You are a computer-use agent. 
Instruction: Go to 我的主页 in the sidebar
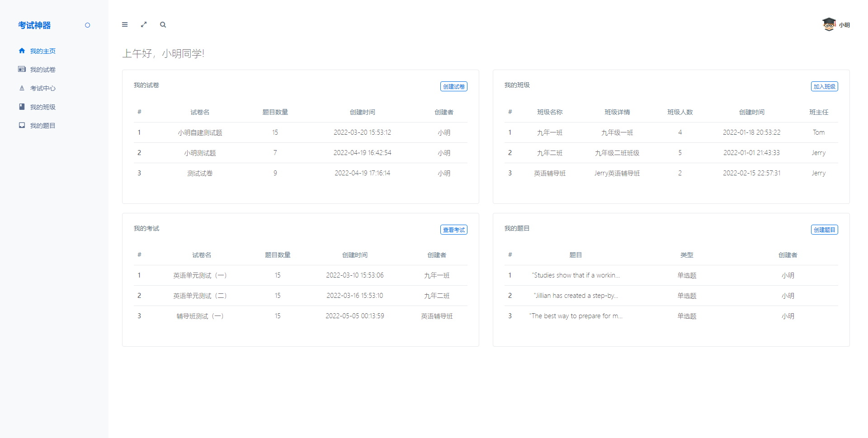pos(43,51)
